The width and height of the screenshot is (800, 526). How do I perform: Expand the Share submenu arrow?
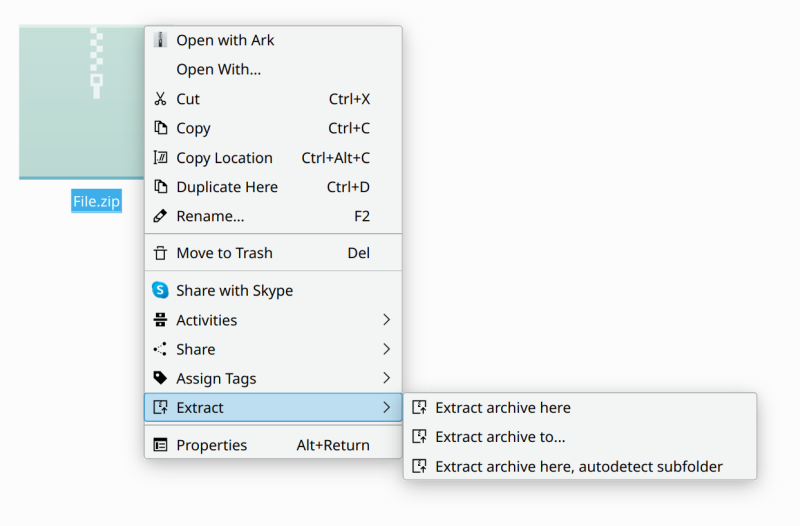coord(386,349)
